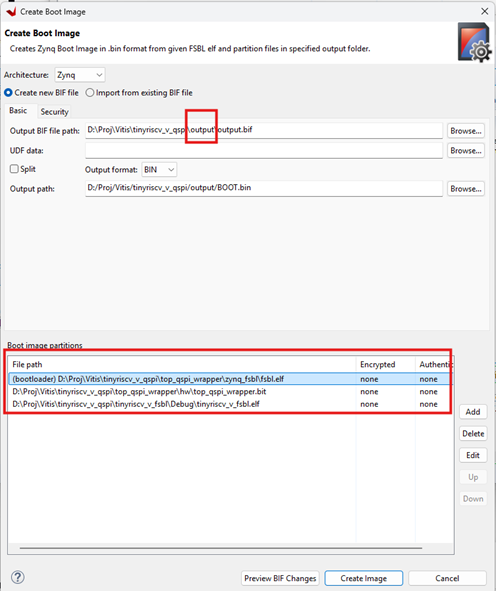
Task: Click the boot image gear graphic
Action: [x=475, y=42]
